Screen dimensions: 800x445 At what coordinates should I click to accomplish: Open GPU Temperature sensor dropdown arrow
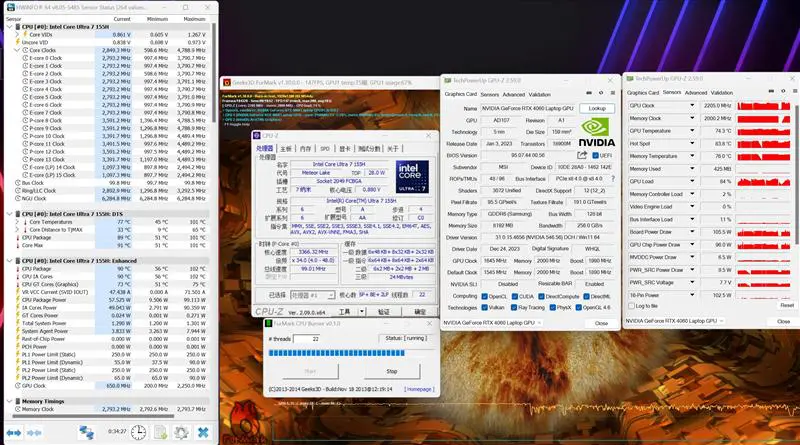tap(692, 131)
